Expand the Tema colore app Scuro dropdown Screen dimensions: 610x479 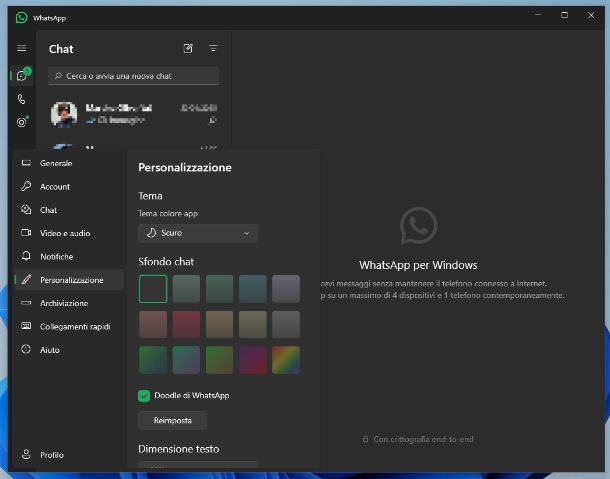click(198, 233)
